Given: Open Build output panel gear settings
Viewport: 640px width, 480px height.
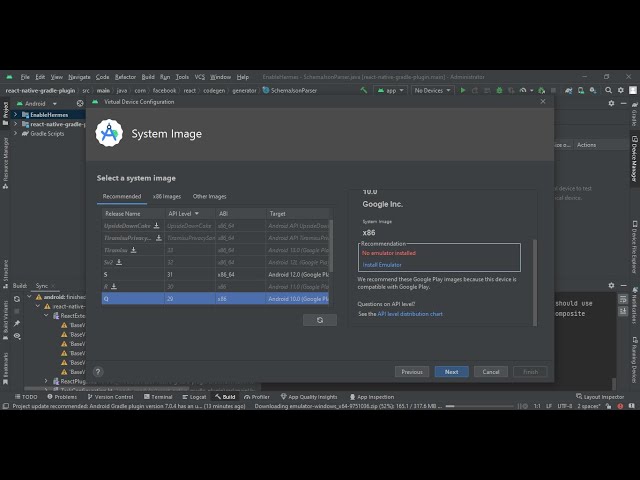Looking at the screenshot, I should pyautogui.click(x=611, y=285).
